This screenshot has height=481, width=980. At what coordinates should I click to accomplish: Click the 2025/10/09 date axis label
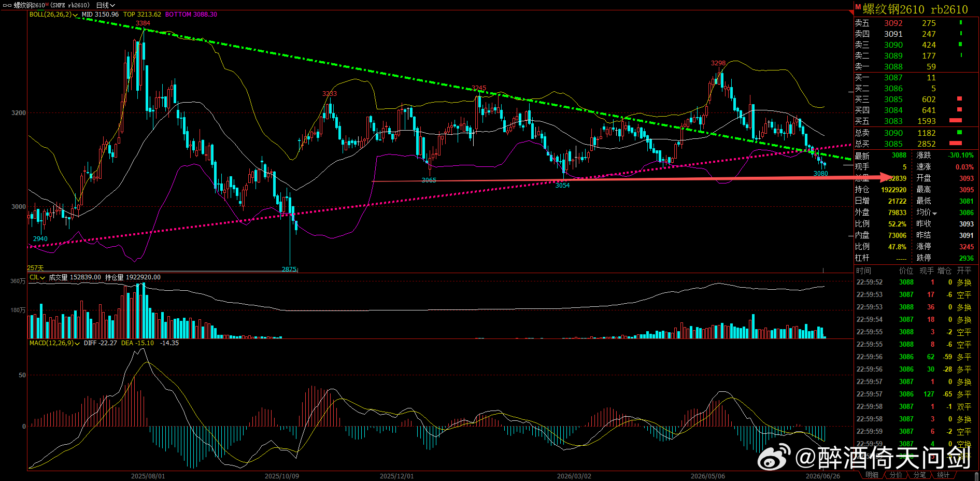[282, 476]
